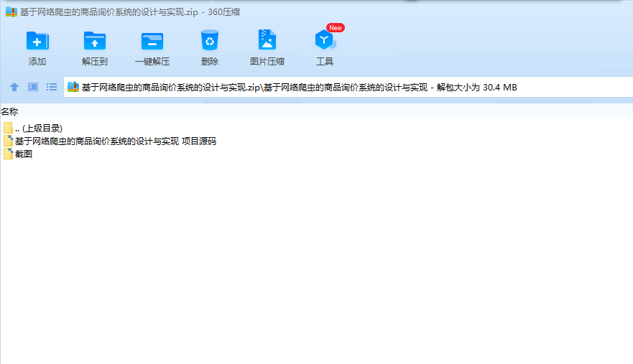The image size is (633, 364).
Task: Go up one level with the arrow icon
Action: pyautogui.click(x=14, y=87)
